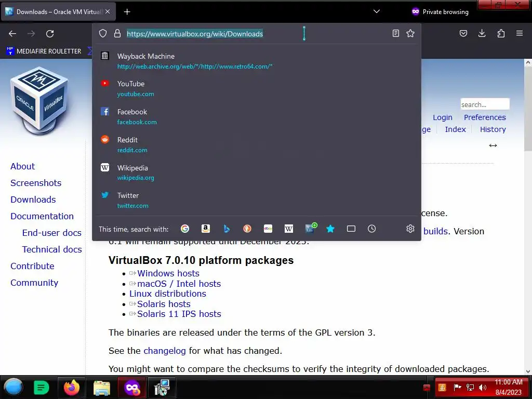Open the Contribute sidebar link
The image size is (532, 399).
pos(32,266)
